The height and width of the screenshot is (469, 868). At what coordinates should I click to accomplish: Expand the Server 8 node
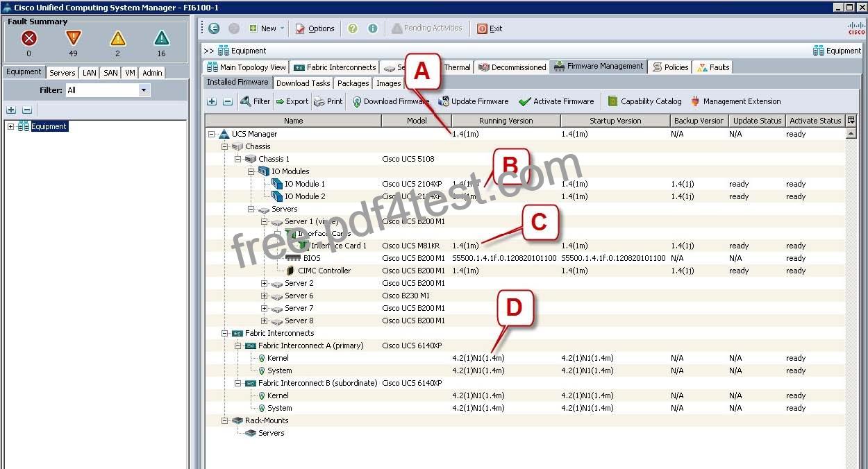tap(264, 321)
